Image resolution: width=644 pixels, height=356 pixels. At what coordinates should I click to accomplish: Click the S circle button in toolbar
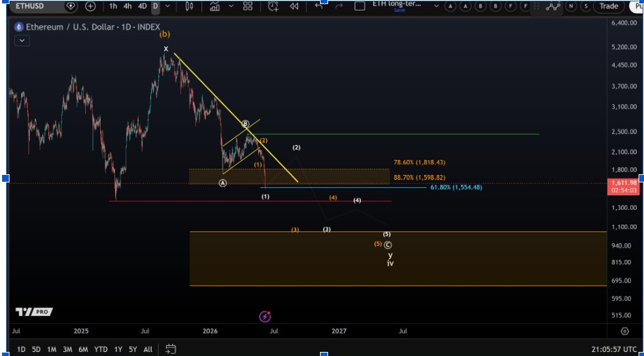(x=586, y=6)
